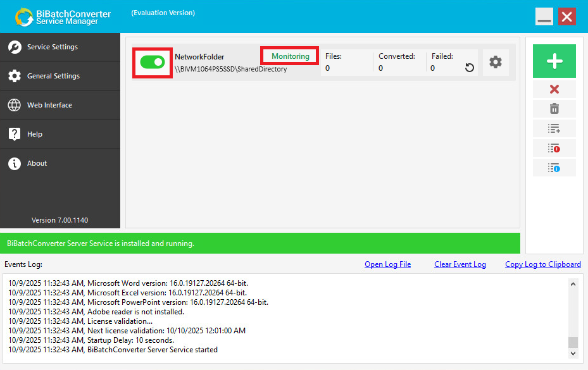Click the green plus add job button
The height and width of the screenshot is (370, 588).
coord(554,61)
